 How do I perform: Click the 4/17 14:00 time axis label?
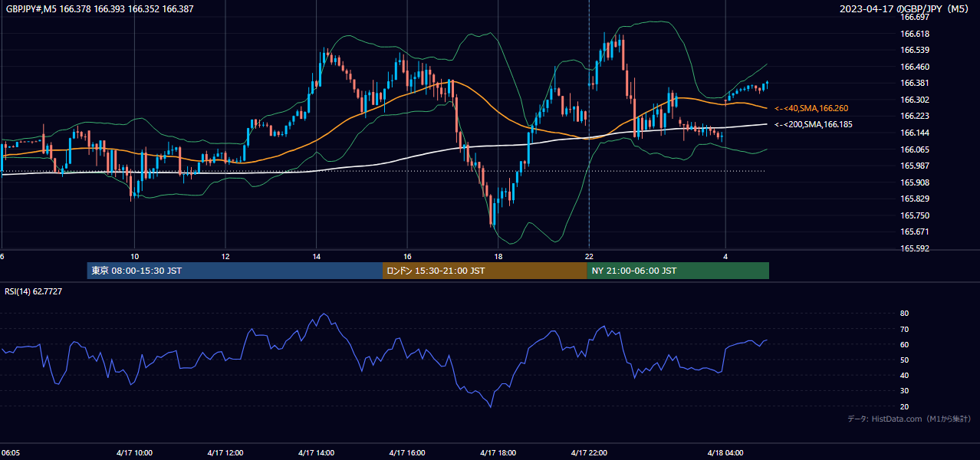tap(316, 453)
